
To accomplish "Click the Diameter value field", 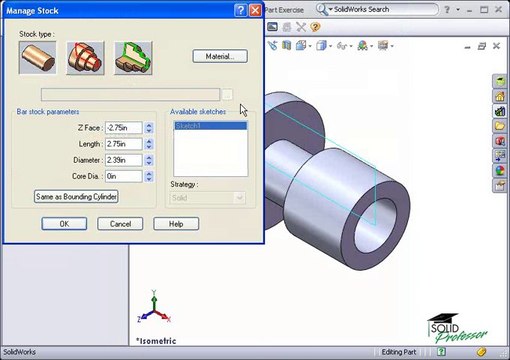I will tap(124, 160).
